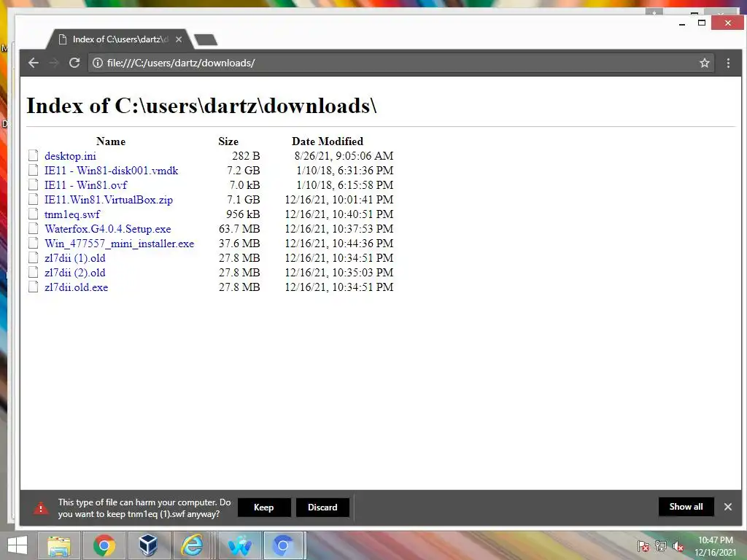This screenshot has height=560, width=747.
Task: Click the Date Modified column header
Action: point(328,141)
